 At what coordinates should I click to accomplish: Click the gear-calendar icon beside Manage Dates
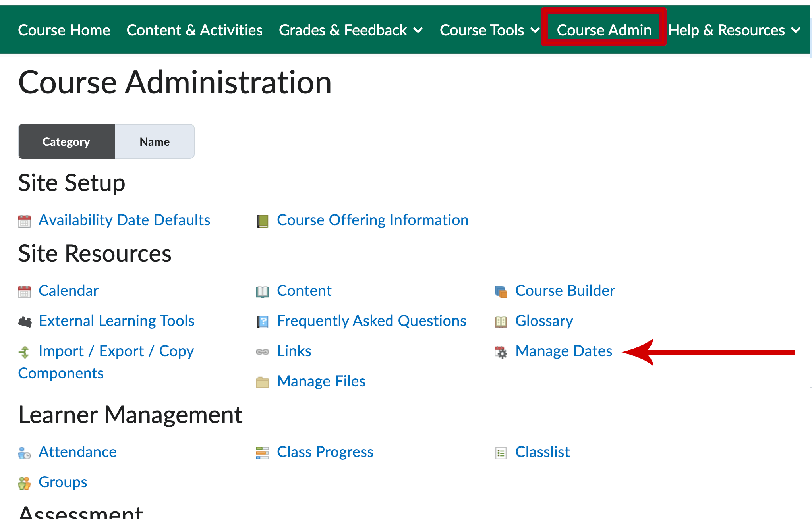pos(501,352)
